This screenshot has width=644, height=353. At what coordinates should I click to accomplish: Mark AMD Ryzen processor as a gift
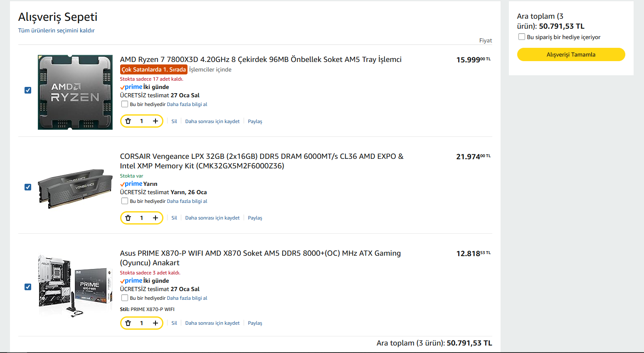(x=125, y=104)
